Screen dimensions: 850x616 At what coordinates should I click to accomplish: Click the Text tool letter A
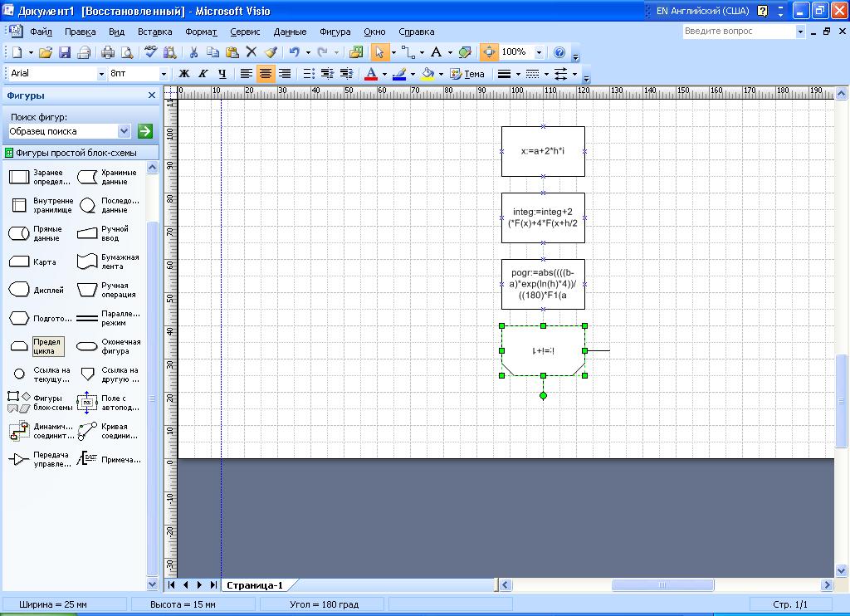(436, 52)
